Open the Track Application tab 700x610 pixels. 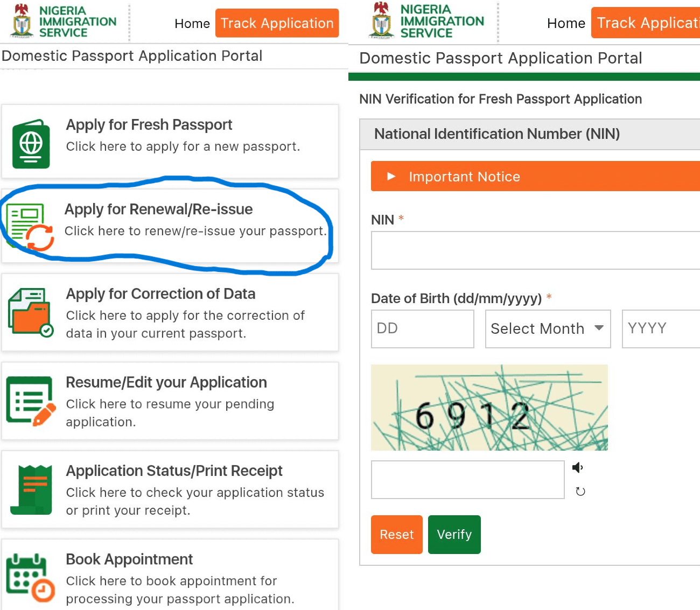[276, 23]
